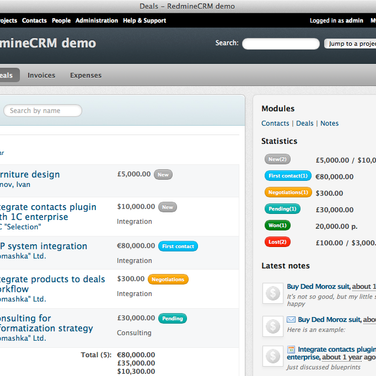
Task: Click the Pending(1) statistics badge
Action: (282, 209)
